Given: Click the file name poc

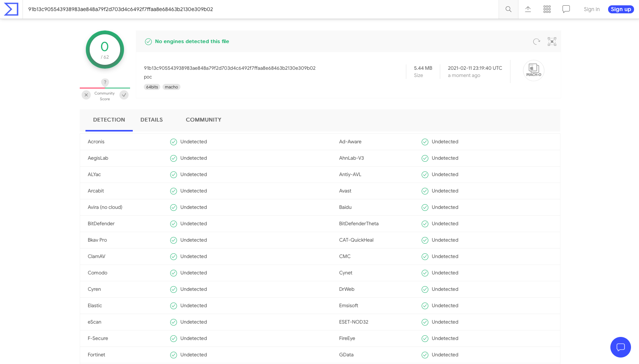Looking at the screenshot, I should point(148,77).
